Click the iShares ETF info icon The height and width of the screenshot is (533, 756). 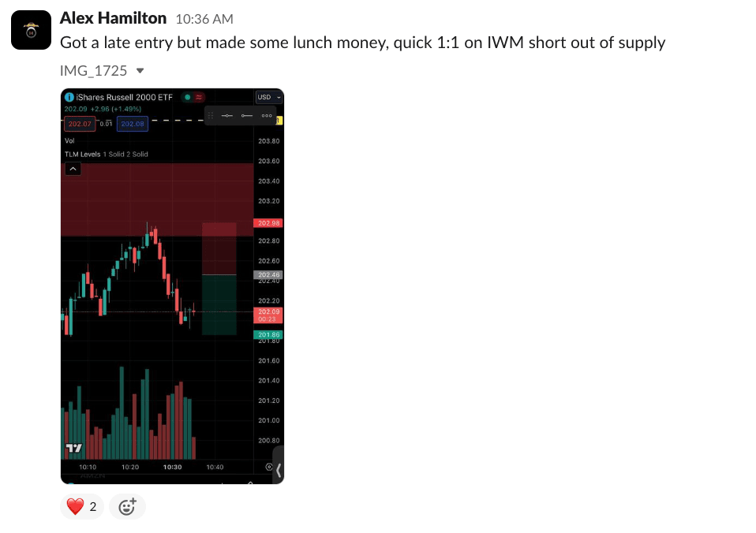tap(68, 98)
